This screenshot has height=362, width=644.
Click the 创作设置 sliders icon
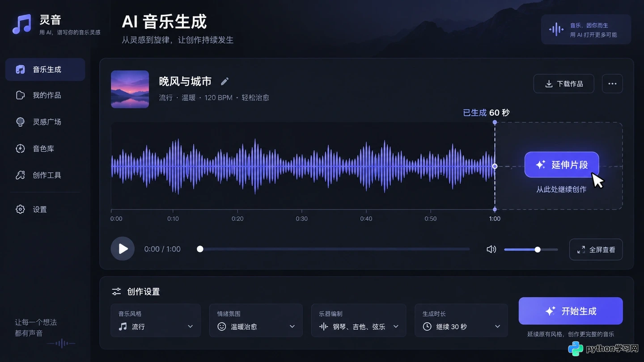(116, 291)
